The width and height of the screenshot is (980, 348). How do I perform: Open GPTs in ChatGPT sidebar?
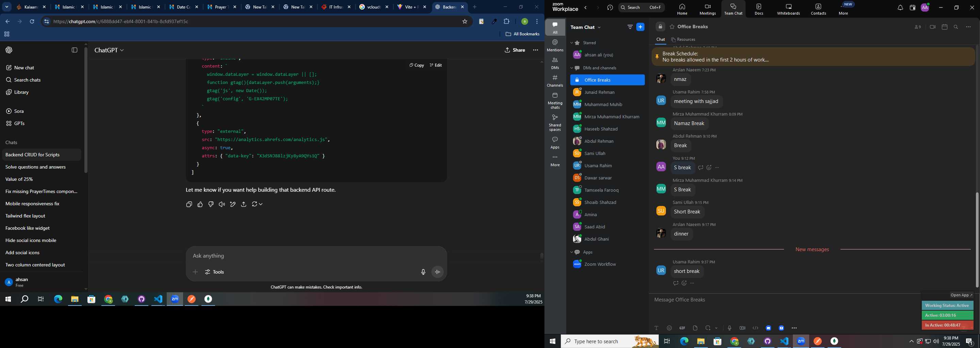41,123
